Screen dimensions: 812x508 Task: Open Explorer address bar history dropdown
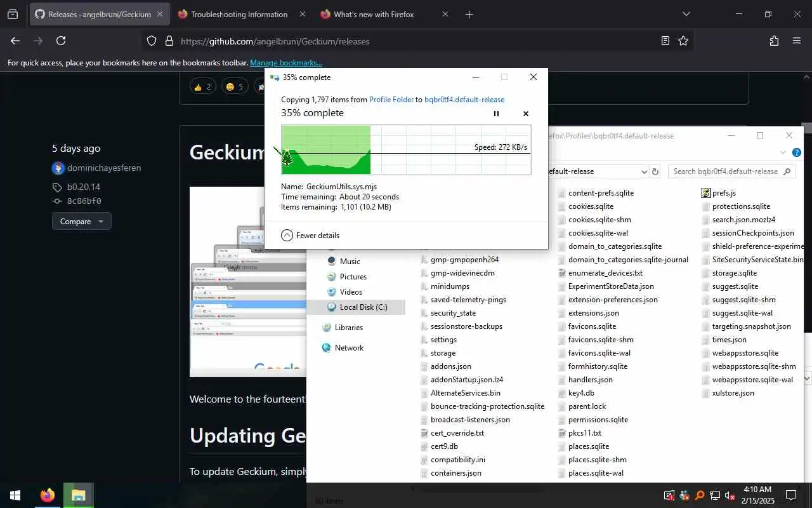point(644,171)
